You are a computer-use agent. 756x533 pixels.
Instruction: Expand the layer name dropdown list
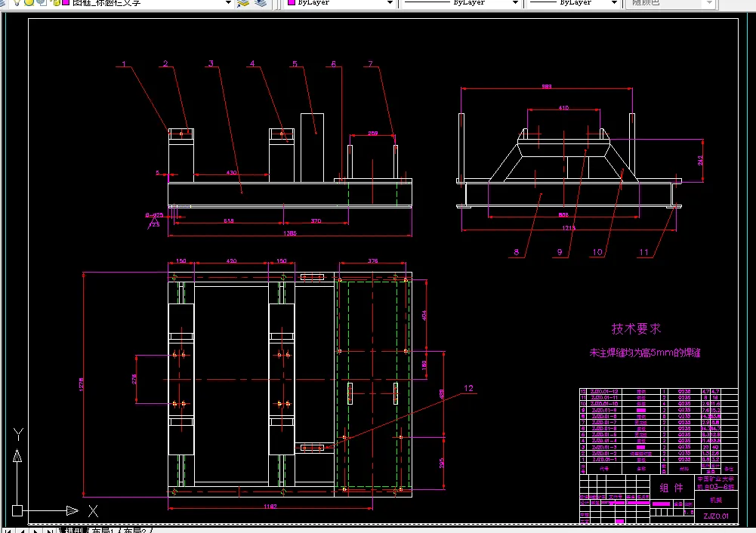[x=229, y=3]
